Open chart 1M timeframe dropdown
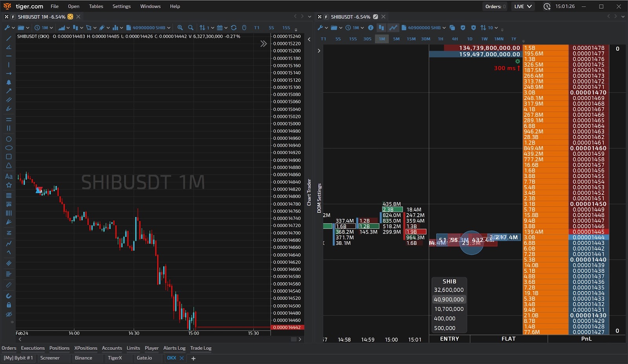628x364 pixels. click(x=44, y=27)
